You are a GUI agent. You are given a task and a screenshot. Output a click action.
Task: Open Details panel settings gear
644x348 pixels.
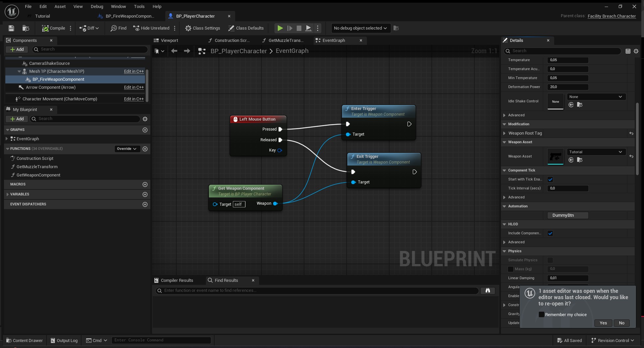click(x=636, y=51)
